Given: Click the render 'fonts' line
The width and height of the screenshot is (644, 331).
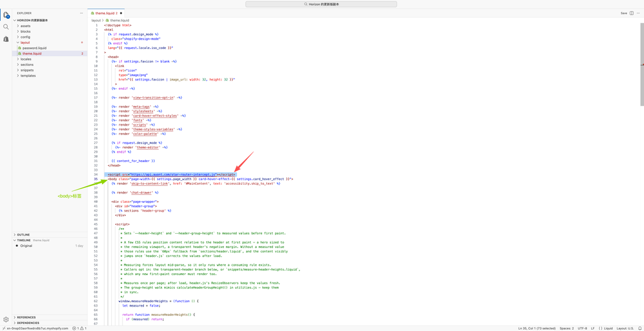Looking at the screenshot, I should (x=131, y=120).
